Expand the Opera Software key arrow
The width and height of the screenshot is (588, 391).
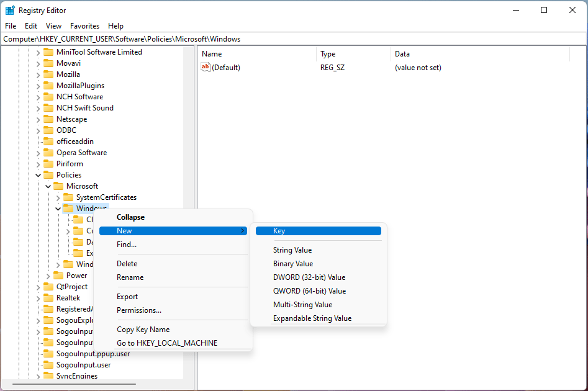[38, 153]
